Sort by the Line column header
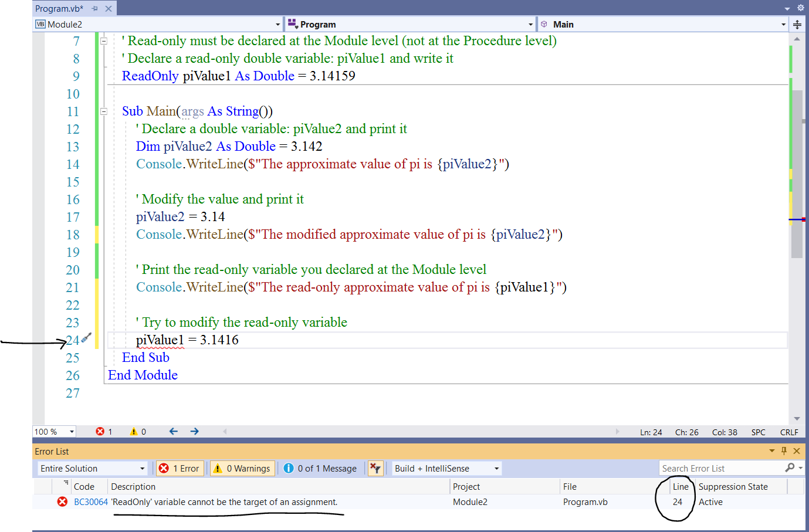The height and width of the screenshot is (532, 809). click(x=683, y=486)
